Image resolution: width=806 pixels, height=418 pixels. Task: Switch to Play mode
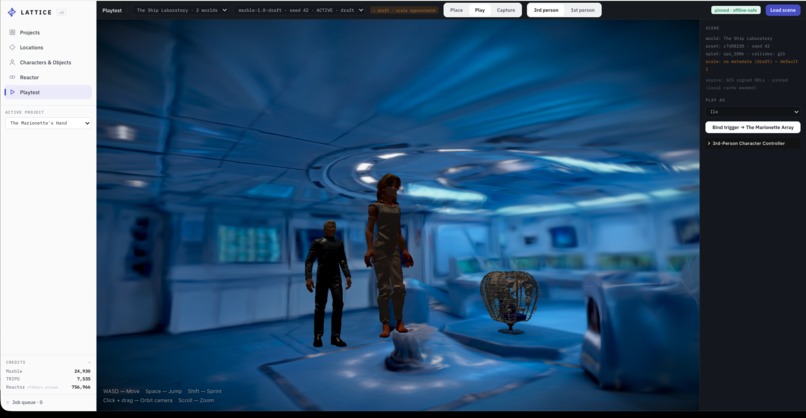480,10
